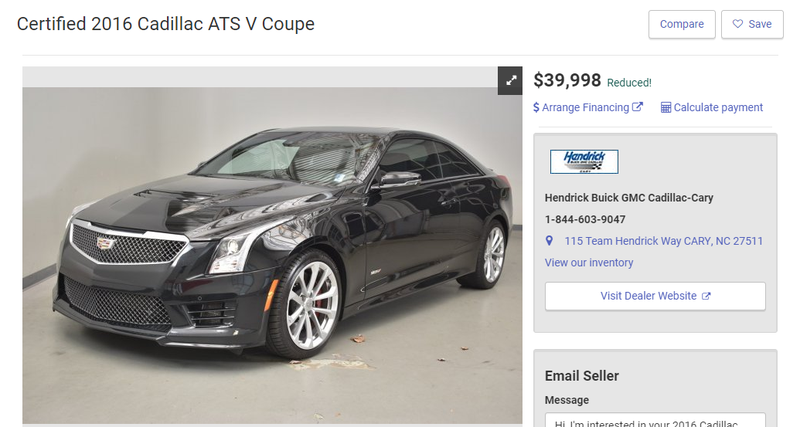Click the heart icon on Save
800x427 pixels.
(x=738, y=24)
